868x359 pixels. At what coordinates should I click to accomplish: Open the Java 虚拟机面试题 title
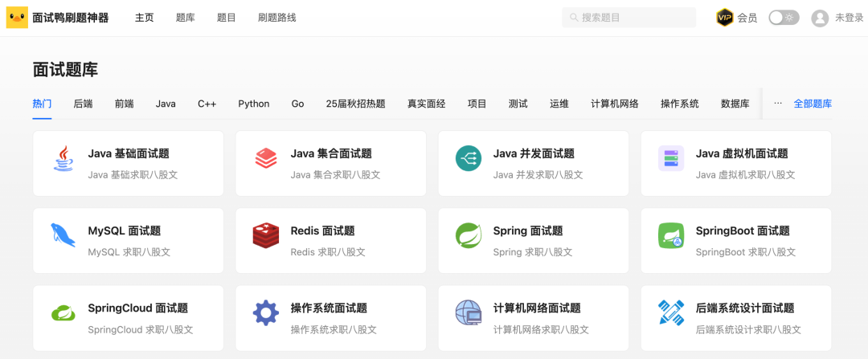[742, 153]
